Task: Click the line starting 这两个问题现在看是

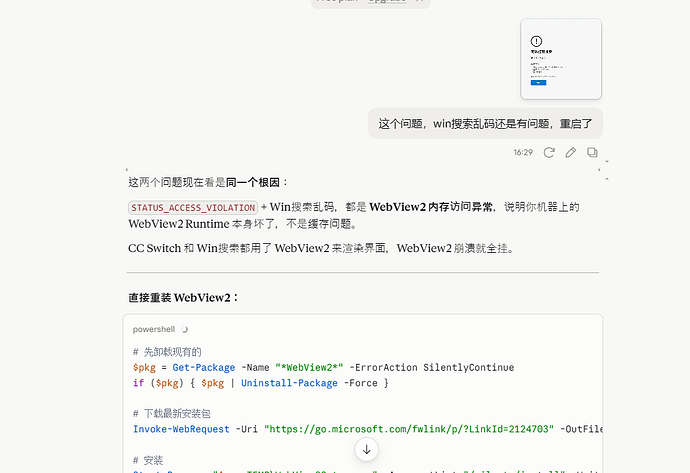Action: click(208, 182)
